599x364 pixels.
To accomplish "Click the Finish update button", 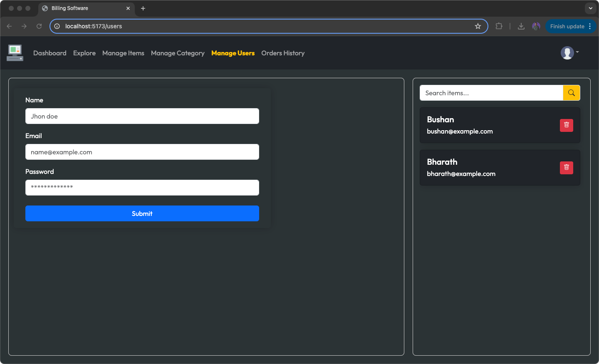I will click(x=567, y=26).
